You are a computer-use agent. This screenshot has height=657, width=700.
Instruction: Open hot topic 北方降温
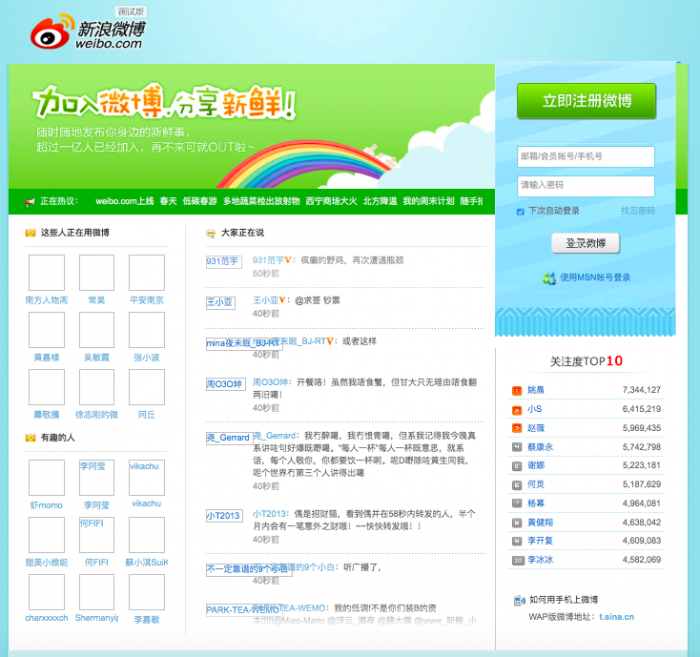(380, 201)
